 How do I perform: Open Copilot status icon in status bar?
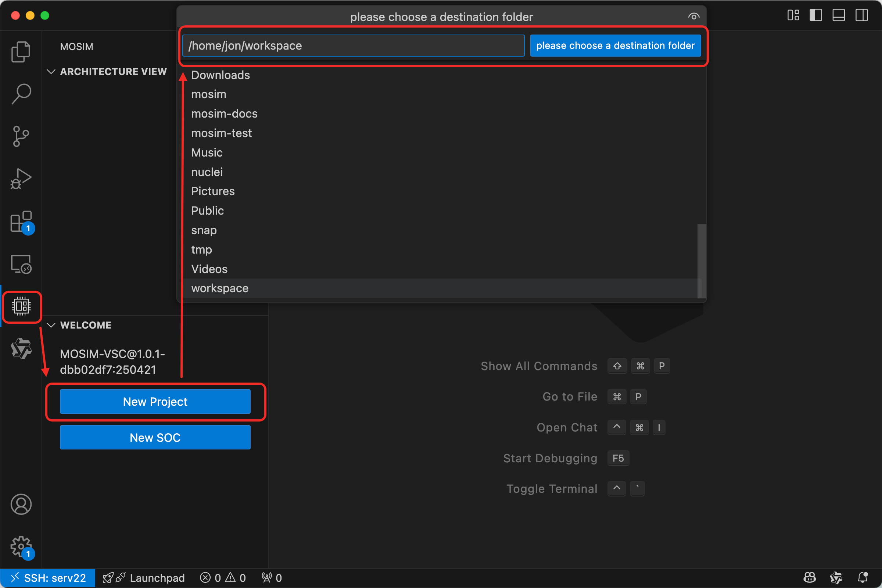click(810, 578)
